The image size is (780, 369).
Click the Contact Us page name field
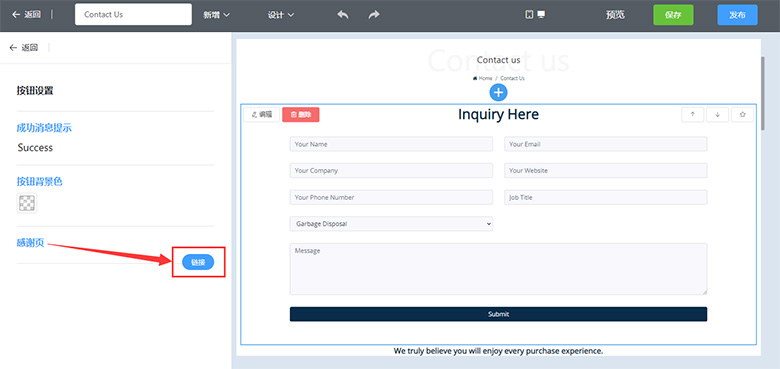click(133, 14)
